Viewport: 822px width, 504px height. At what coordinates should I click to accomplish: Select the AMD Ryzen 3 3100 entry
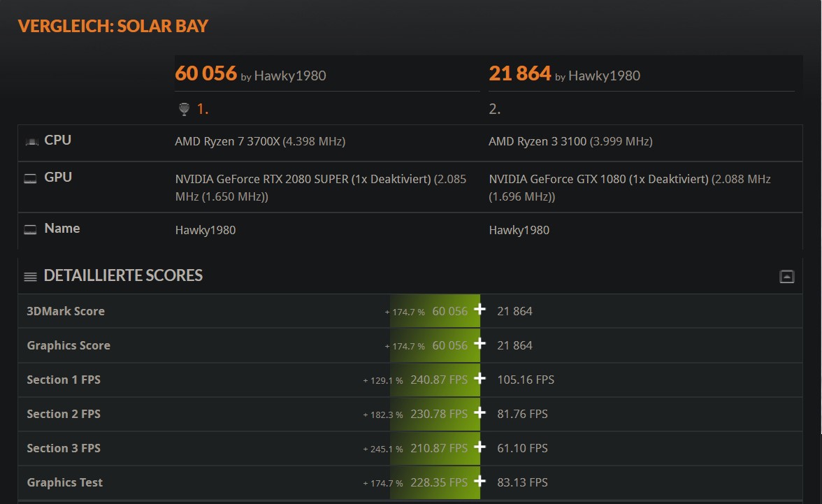point(570,142)
